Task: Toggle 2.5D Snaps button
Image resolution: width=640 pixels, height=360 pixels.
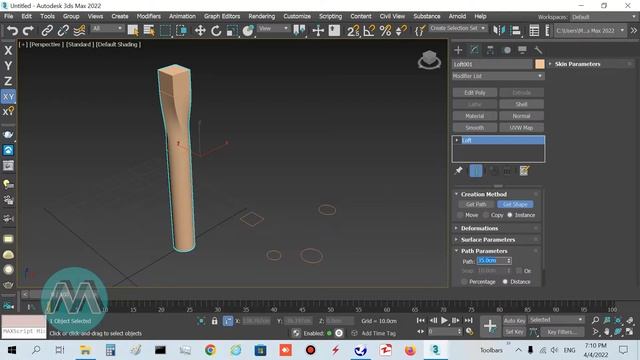Action: pos(353,31)
